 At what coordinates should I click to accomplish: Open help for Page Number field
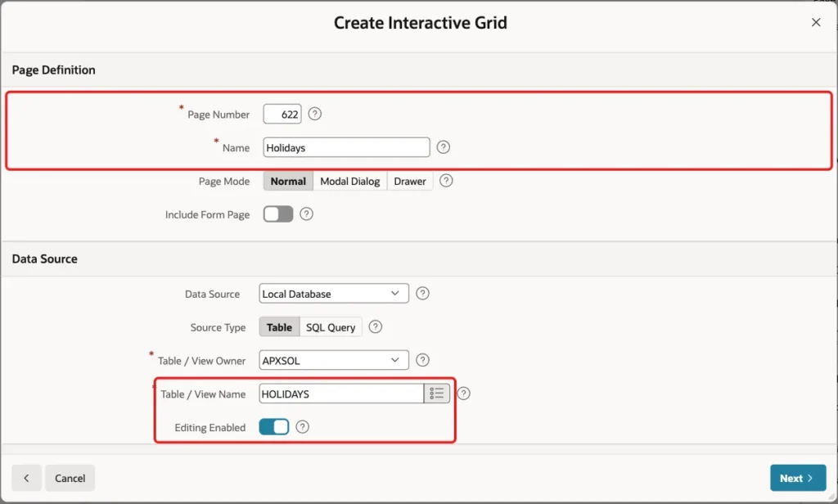(x=315, y=114)
